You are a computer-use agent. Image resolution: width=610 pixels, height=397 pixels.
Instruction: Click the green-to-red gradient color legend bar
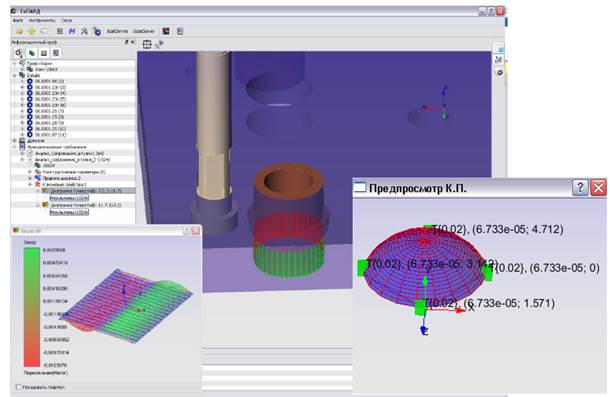tap(32, 307)
